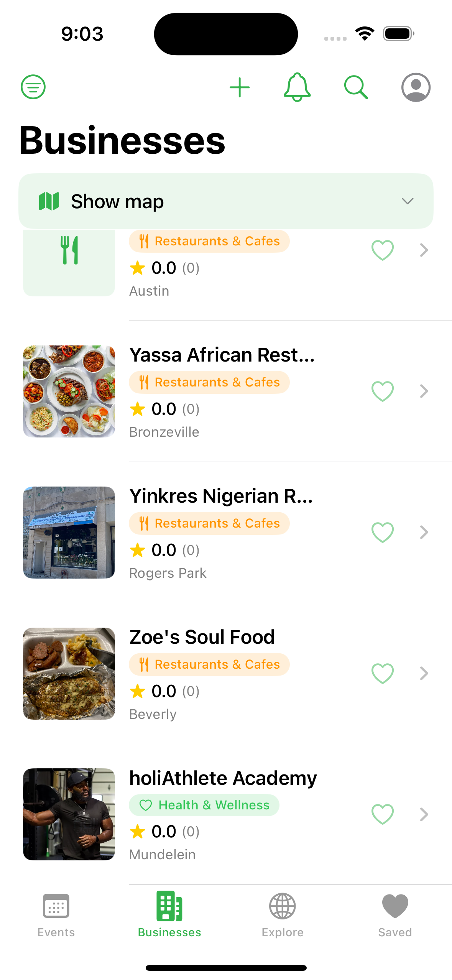Open the user profile icon
Image resolution: width=452 pixels, height=980 pixels.
click(416, 87)
